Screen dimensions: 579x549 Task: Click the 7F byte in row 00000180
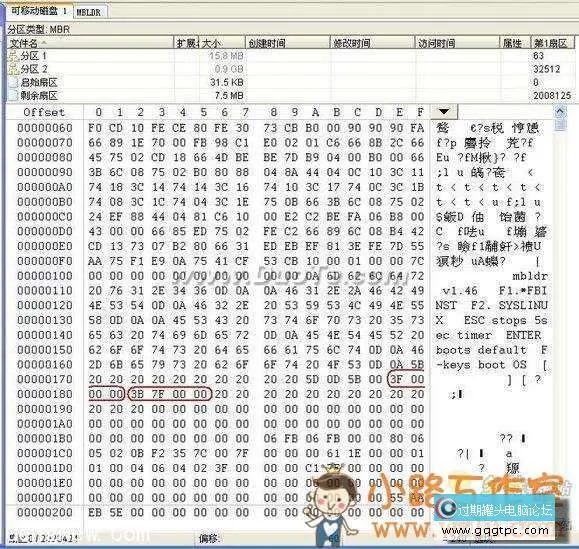(x=158, y=394)
